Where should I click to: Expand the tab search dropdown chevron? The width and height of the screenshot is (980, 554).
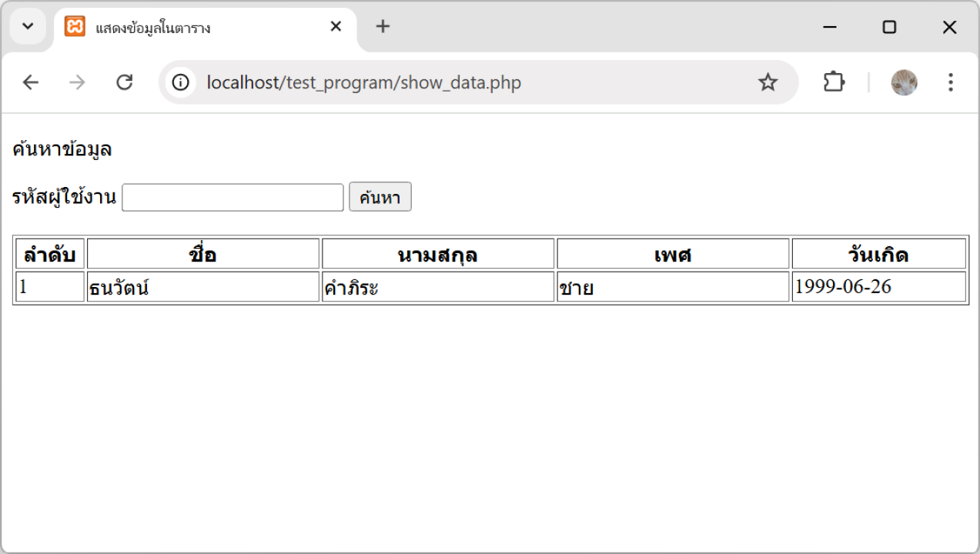[x=28, y=27]
